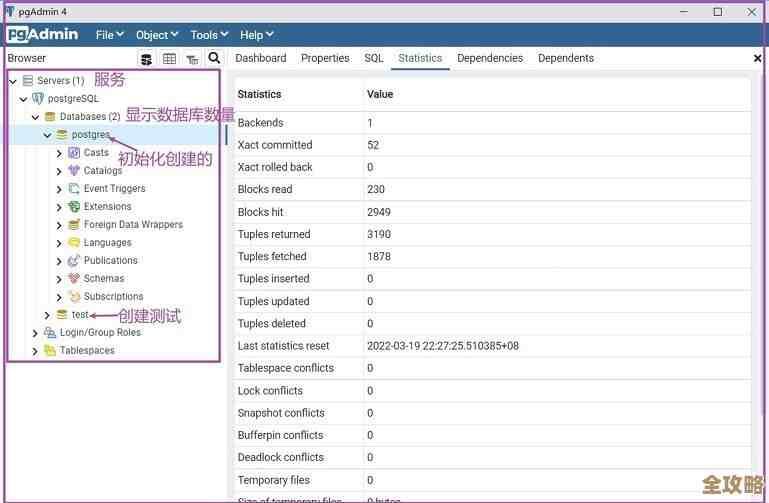Click the postgres database icon
Viewport: 769px width, 503px height.
pos(61,134)
